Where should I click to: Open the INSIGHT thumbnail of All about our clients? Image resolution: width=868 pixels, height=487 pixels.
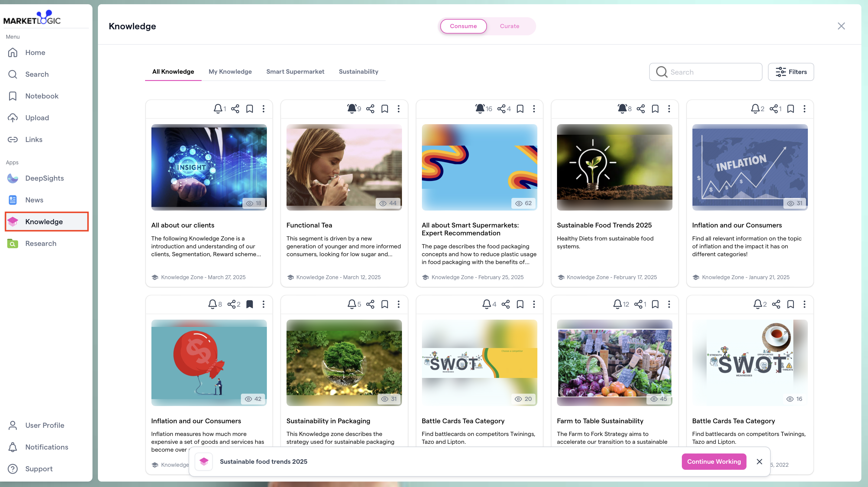(x=209, y=167)
